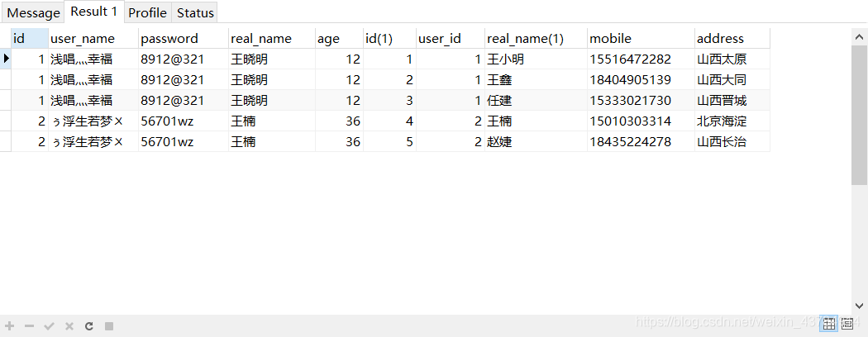The height and width of the screenshot is (337, 868).
Task: Select the cell 王小明
Action: (x=536, y=59)
